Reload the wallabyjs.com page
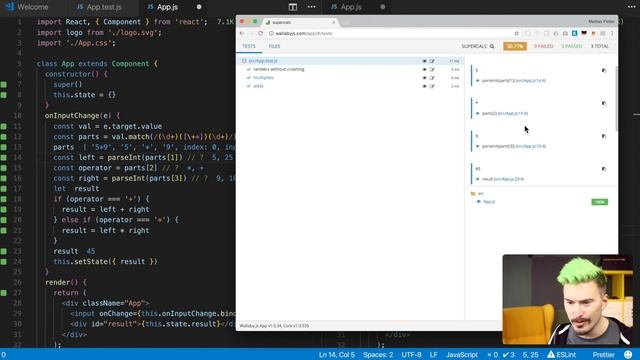The image size is (640, 360). pyautogui.click(x=260, y=33)
